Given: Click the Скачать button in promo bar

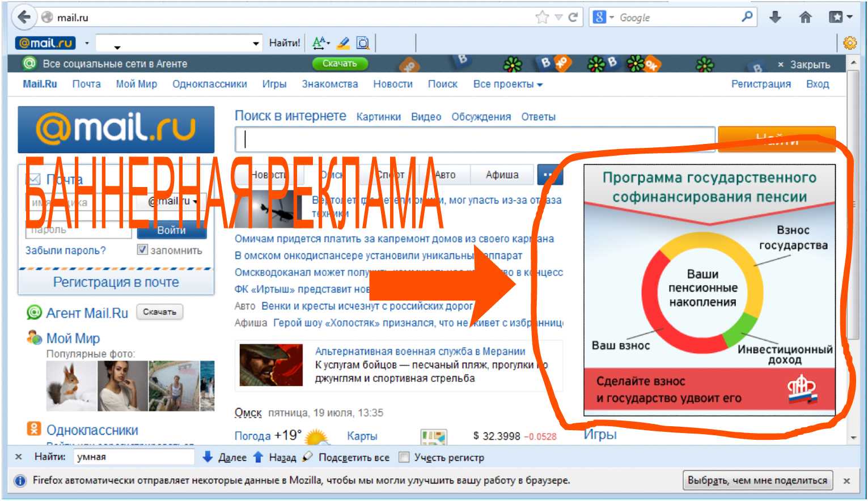Looking at the screenshot, I should coord(340,63).
